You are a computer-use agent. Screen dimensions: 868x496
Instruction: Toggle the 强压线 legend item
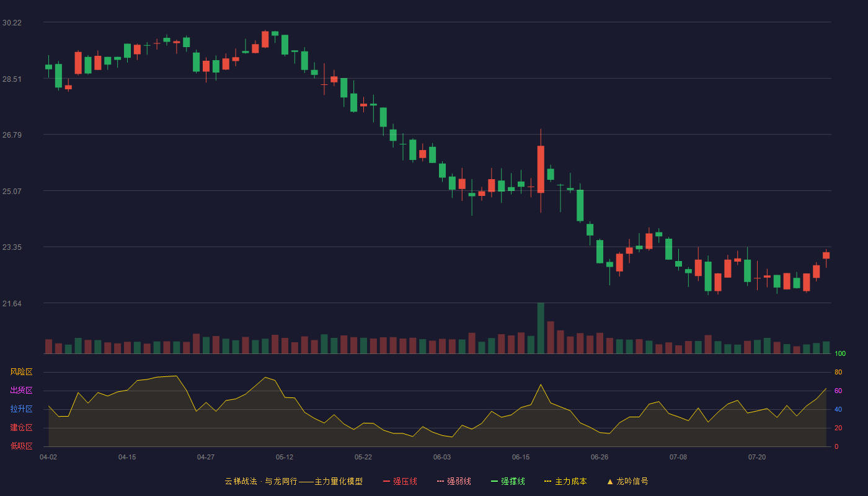point(400,481)
